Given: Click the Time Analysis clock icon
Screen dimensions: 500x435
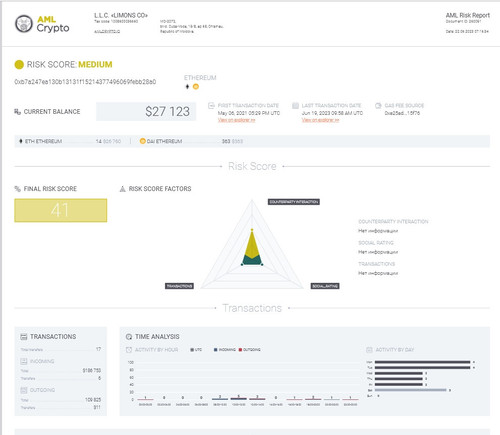Looking at the screenshot, I should coord(129,337).
